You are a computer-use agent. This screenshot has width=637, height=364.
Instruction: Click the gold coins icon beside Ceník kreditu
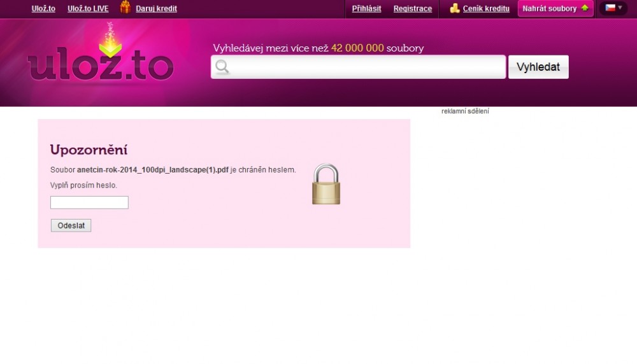455,8
